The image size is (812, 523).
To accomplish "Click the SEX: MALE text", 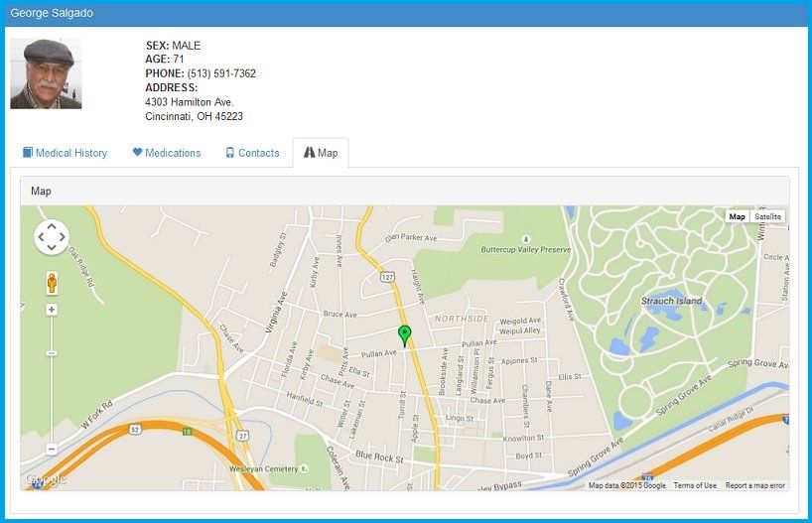I will [x=173, y=45].
